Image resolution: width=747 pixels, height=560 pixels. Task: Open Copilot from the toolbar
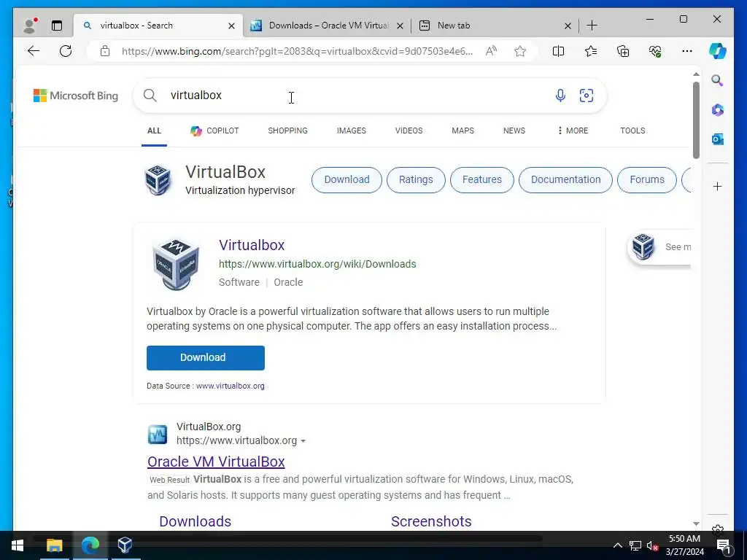pyautogui.click(x=718, y=51)
